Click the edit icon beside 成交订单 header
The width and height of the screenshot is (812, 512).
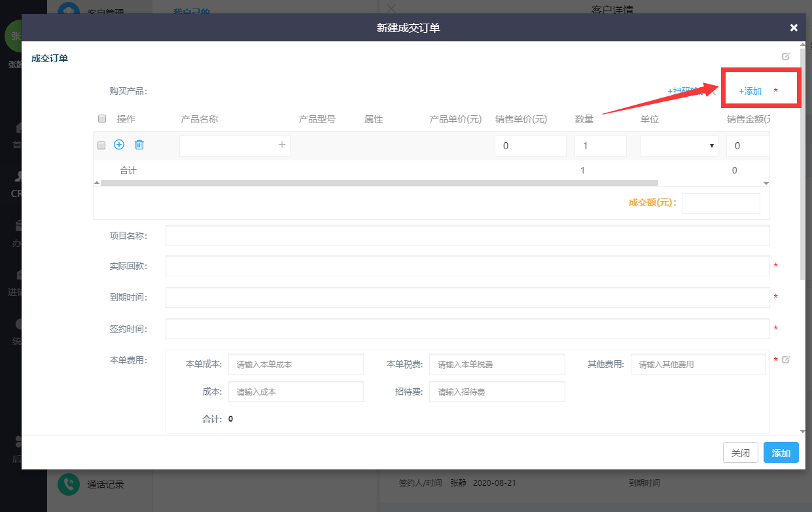click(x=786, y=56)
